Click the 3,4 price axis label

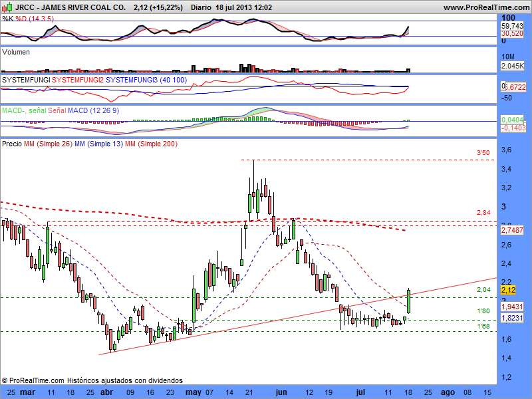pyautogui.click(x=506, y=169)
